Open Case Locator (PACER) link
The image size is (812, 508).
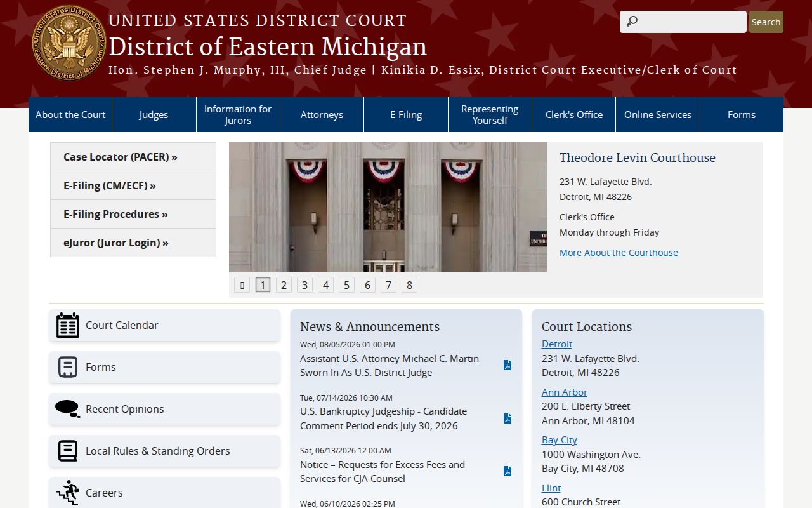coord(133,157)
